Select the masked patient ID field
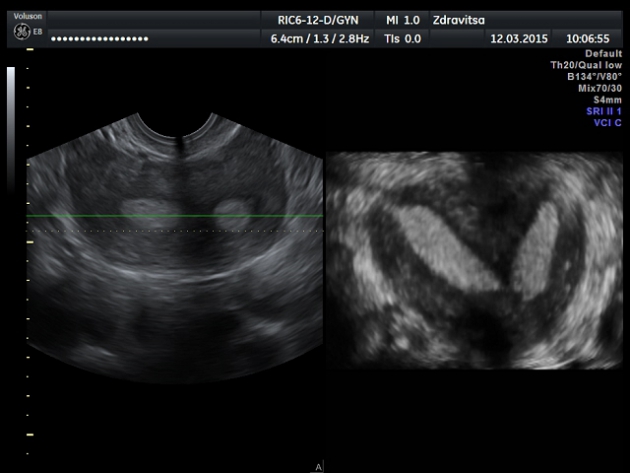Image resolution: width=630 pixels, height=473 pixels. 99,39
